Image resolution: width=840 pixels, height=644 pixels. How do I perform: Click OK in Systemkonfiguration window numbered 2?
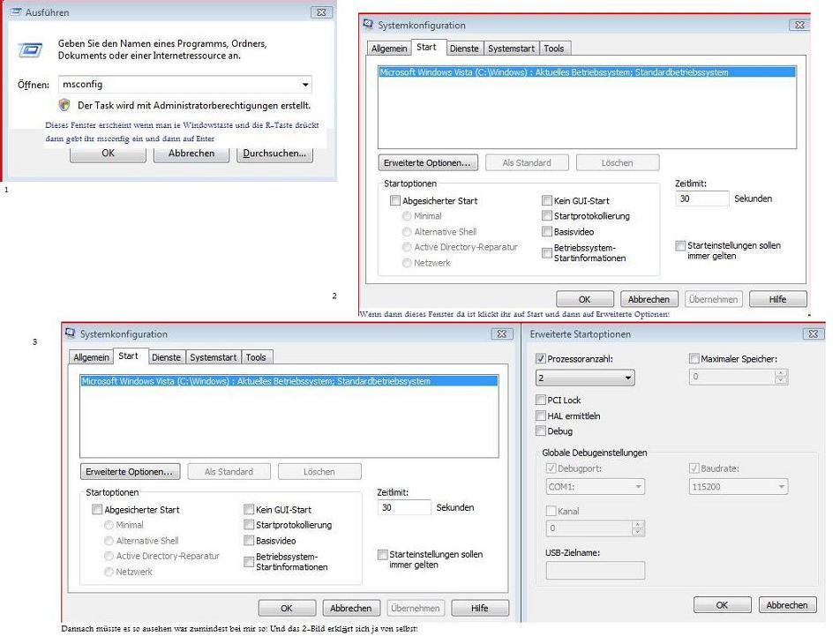coord(584,299)
